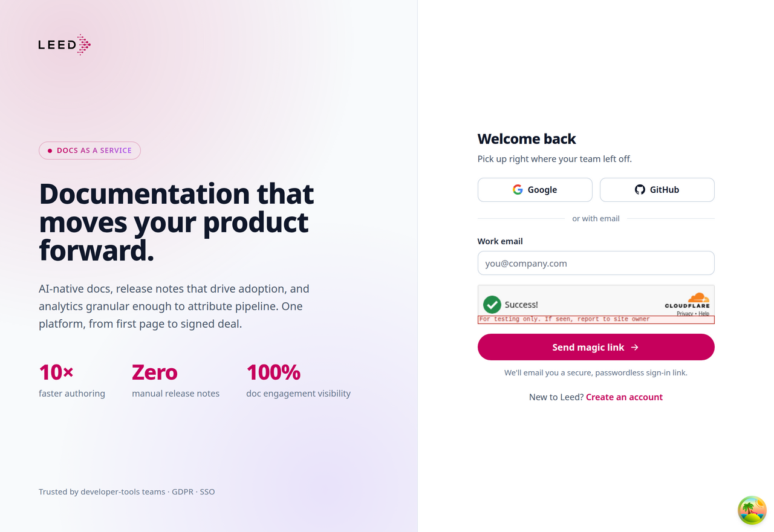The width and height of the screenshot is (774, 532).
Task: Click the arrow icon in Send magic link
Action: (x=634, y=348)
